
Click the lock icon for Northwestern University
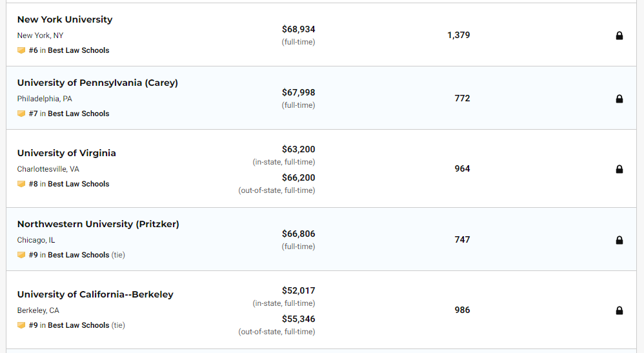tap(619, 240)
